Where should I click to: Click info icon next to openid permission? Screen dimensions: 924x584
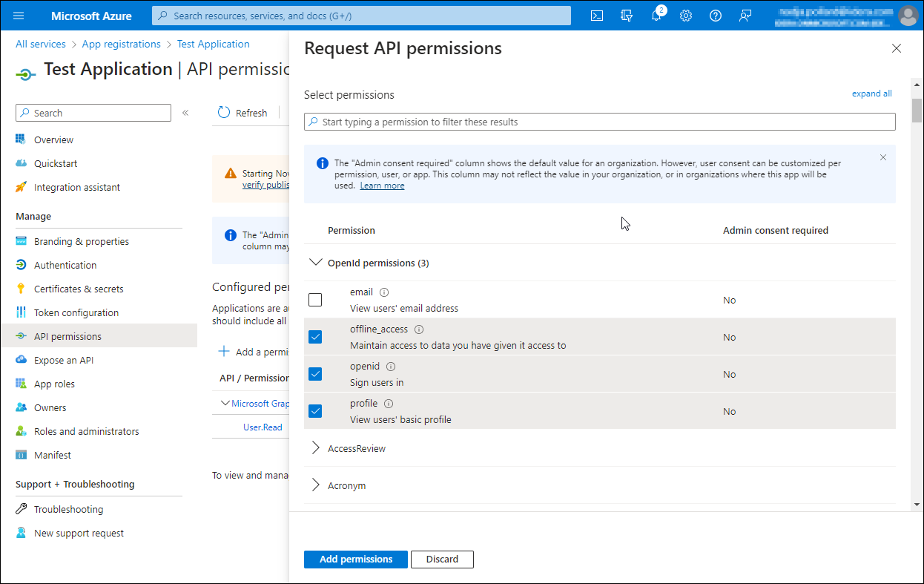tap(391, 367)
